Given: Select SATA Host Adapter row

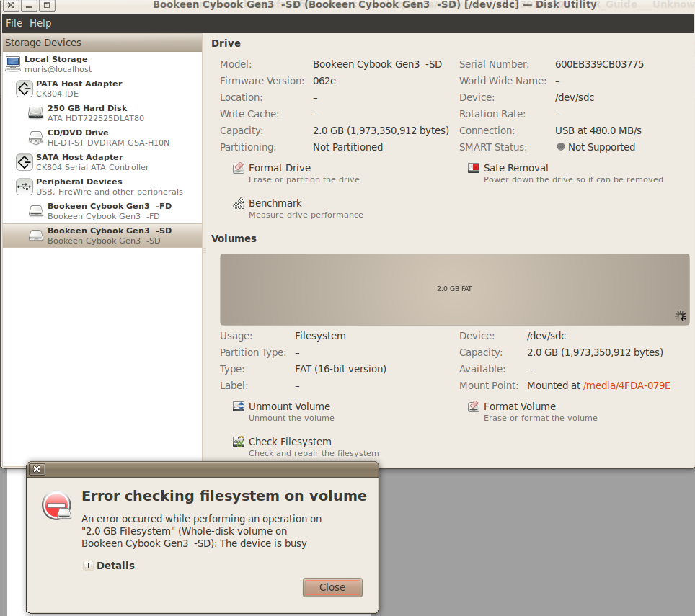Looking at the screenshot, I should [x=102, y=161].
